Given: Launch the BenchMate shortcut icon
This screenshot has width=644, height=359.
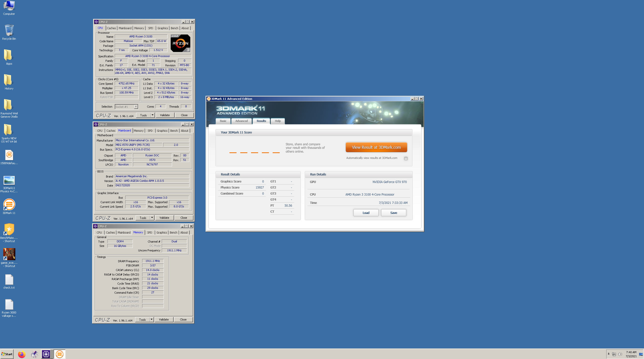Looking at the screenshot, I should click(x=9, y=233).
